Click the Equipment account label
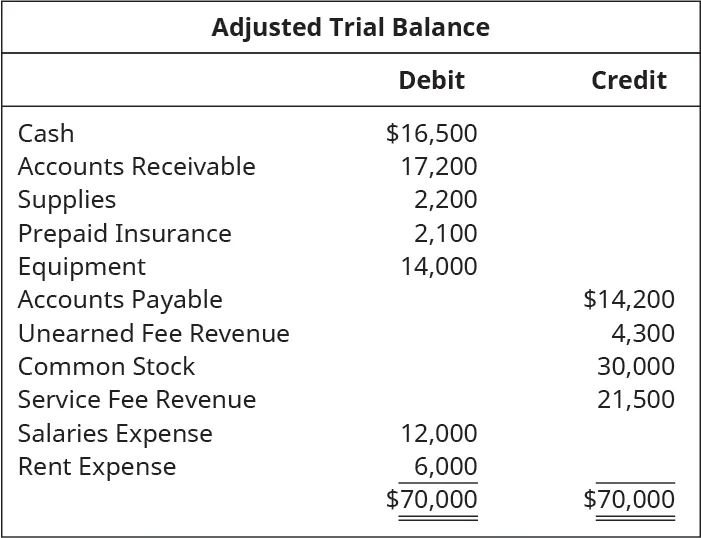This screenshot has height=538, width=701. pyautogui.click(x=82, y=266)
